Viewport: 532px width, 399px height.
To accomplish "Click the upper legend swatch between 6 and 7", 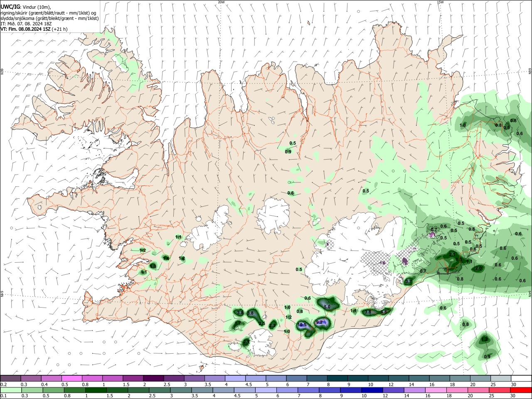I will tap(297, 378).
